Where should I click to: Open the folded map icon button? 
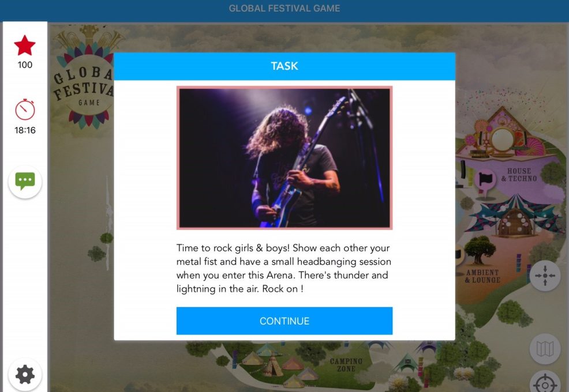(545, 349)
